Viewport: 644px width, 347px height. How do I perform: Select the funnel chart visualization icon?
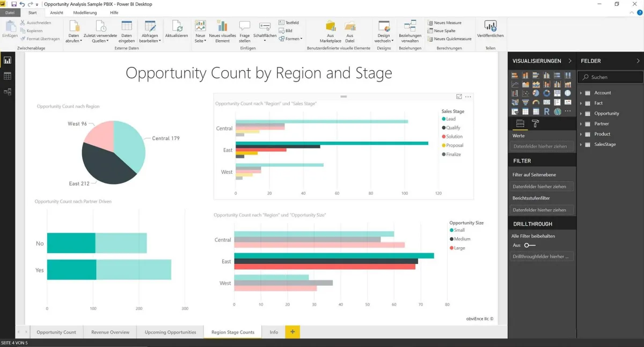[526, 102]
